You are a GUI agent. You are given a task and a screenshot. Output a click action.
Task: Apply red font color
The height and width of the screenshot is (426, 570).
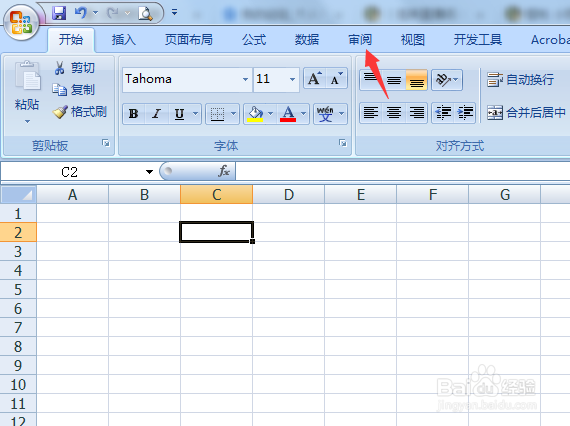(x=288, y=114)
